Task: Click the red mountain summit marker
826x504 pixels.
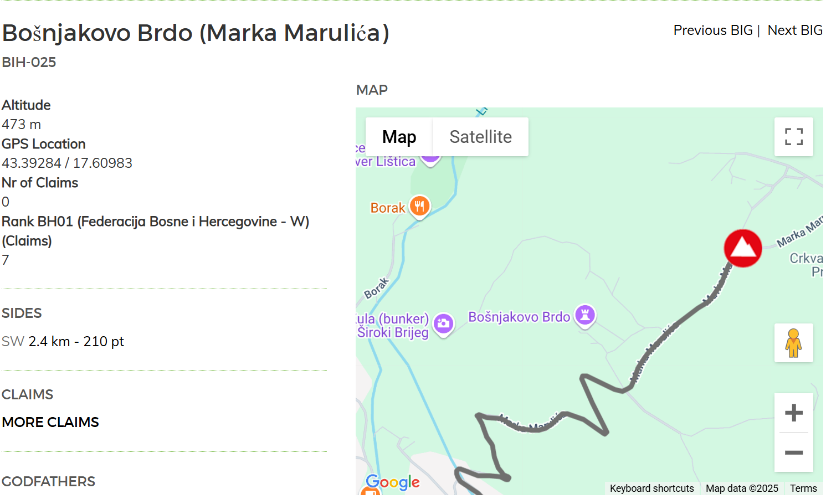Action: (x=743, y=248)
